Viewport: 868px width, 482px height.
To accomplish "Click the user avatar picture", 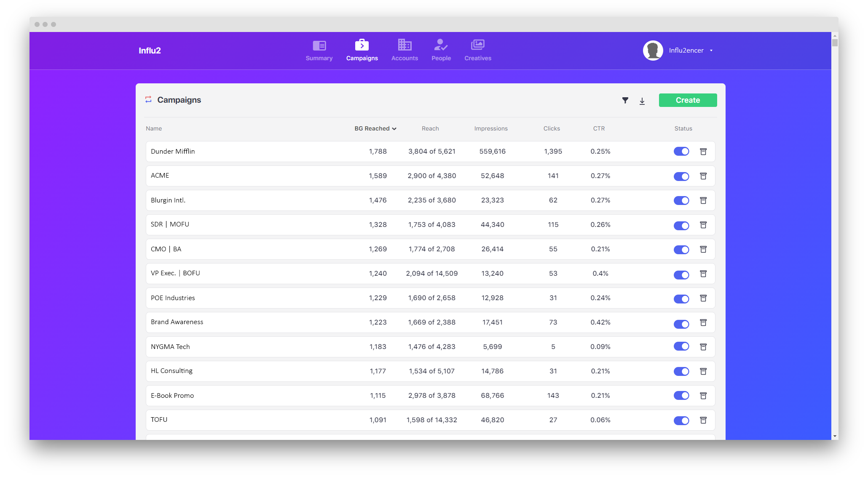I will point(653,51).
